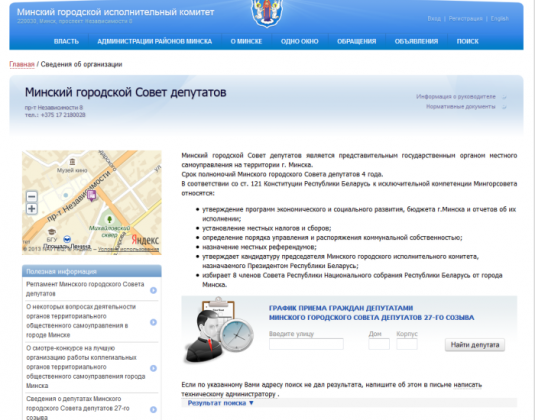535x420 pixels.
Task: Open the ОБРАЩЕНИЯ menu
Action: point(357,41)
